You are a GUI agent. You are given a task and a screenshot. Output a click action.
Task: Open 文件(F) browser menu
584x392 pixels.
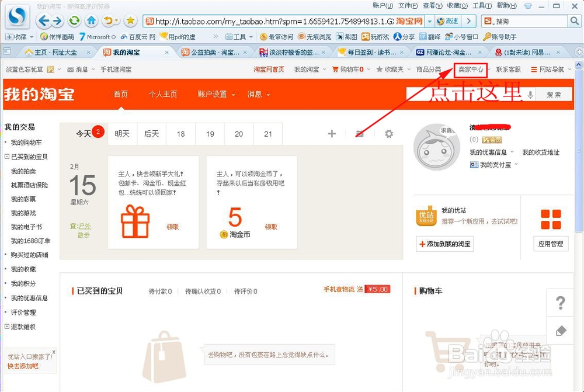[408, 6]
